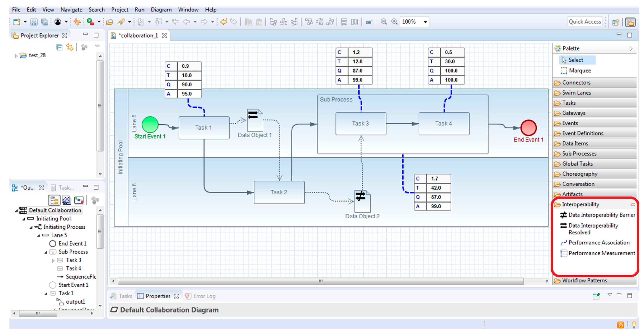Click Collapse All icon in Project Explorer
Image resolution: width=644 pixels, height=335 pixels.
tap(59, 47)
